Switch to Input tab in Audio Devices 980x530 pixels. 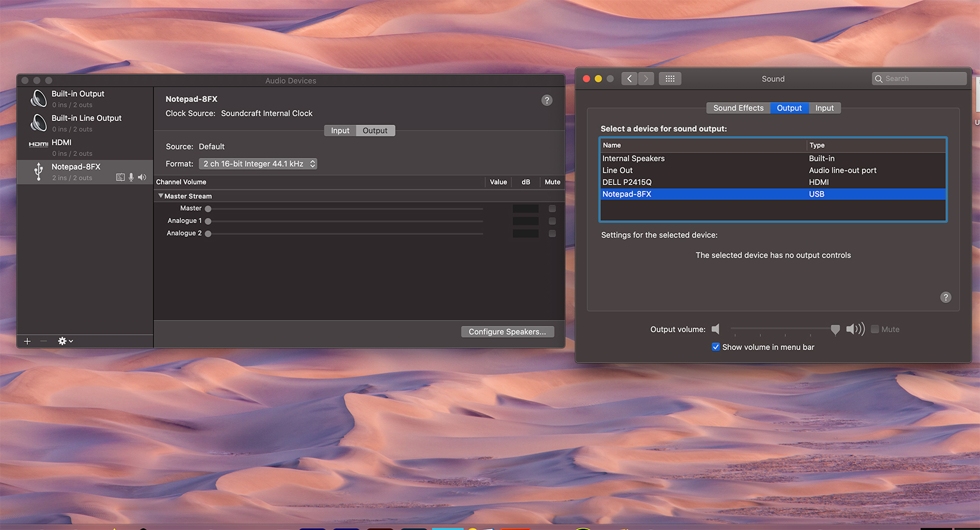click(x=340, y=131)
